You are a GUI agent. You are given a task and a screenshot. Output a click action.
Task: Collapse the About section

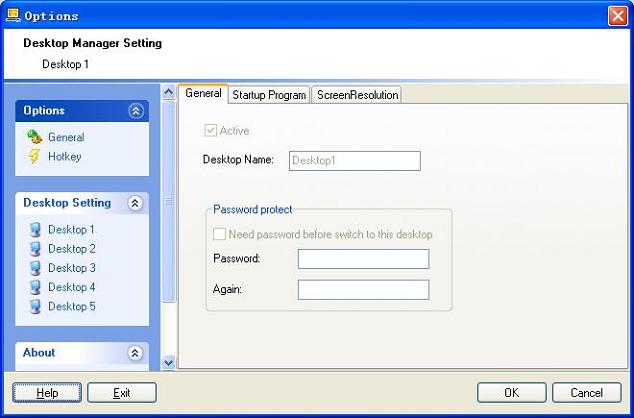click(x=135, y=353)
